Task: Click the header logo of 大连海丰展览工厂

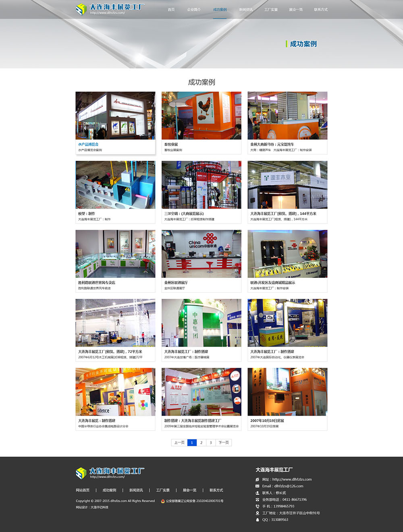Action: tap(110, 9)
